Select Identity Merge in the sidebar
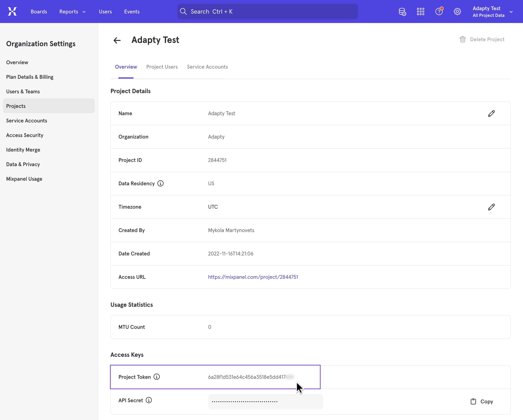 23,150
